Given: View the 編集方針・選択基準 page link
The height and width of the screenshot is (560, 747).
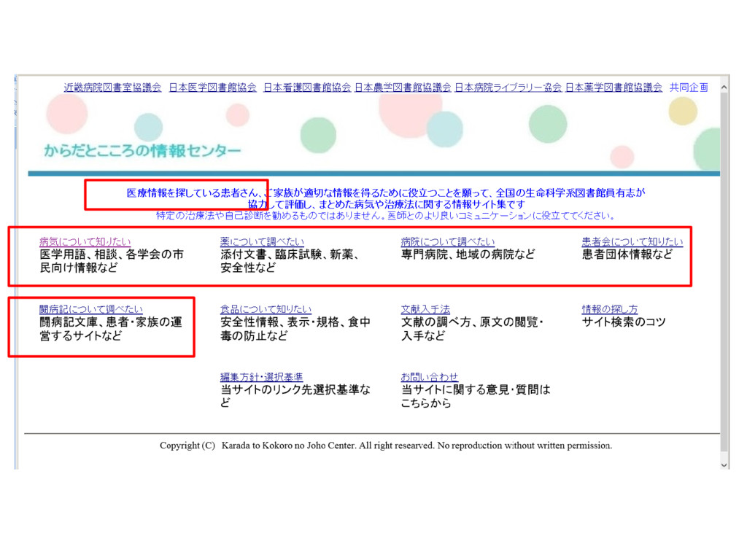Looking at the screenshot, I should 261,377.
